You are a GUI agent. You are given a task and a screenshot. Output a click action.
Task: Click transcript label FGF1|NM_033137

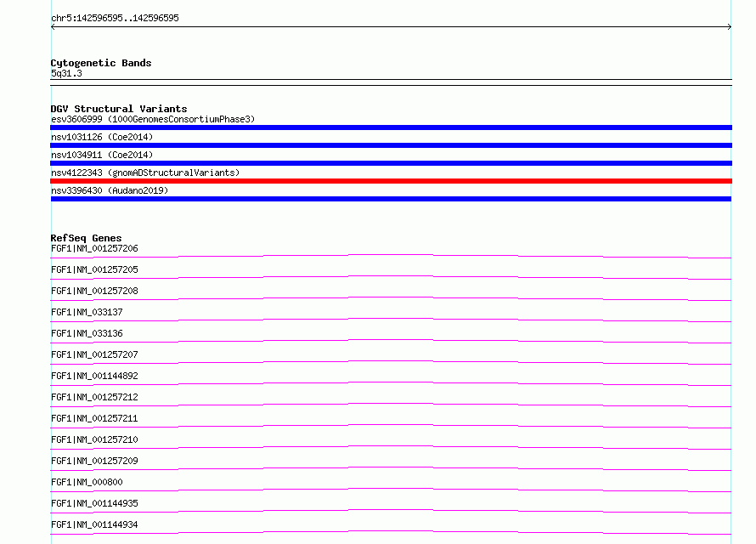tap(87, 312)
